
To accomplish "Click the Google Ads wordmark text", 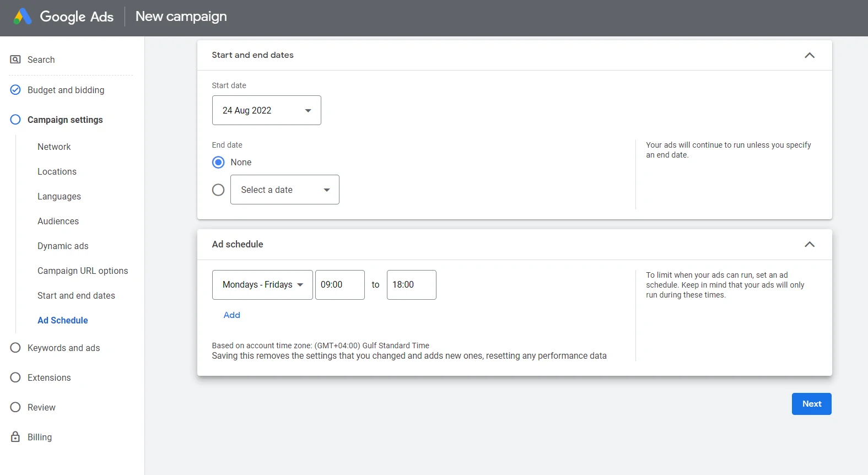I will click(77, 17).
